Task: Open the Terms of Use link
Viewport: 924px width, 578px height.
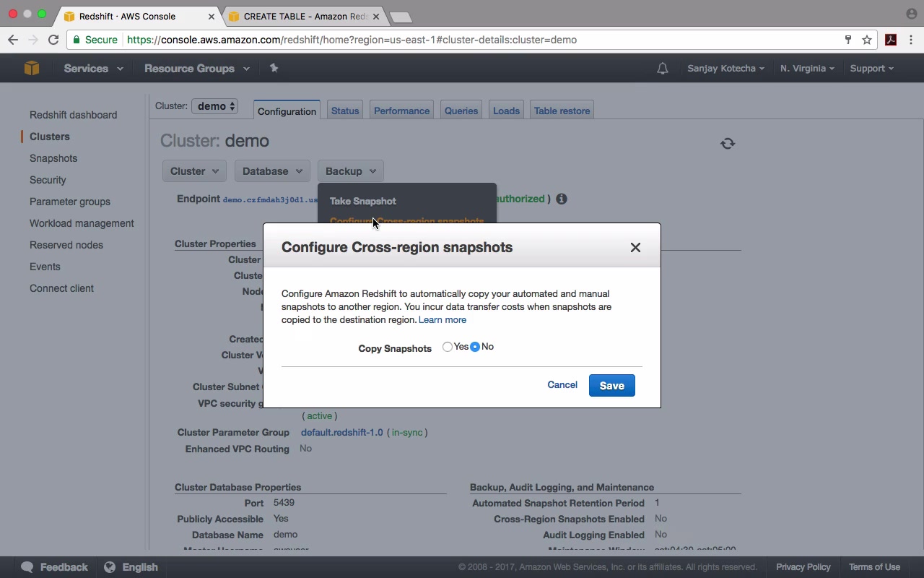Action: [874, 567]
